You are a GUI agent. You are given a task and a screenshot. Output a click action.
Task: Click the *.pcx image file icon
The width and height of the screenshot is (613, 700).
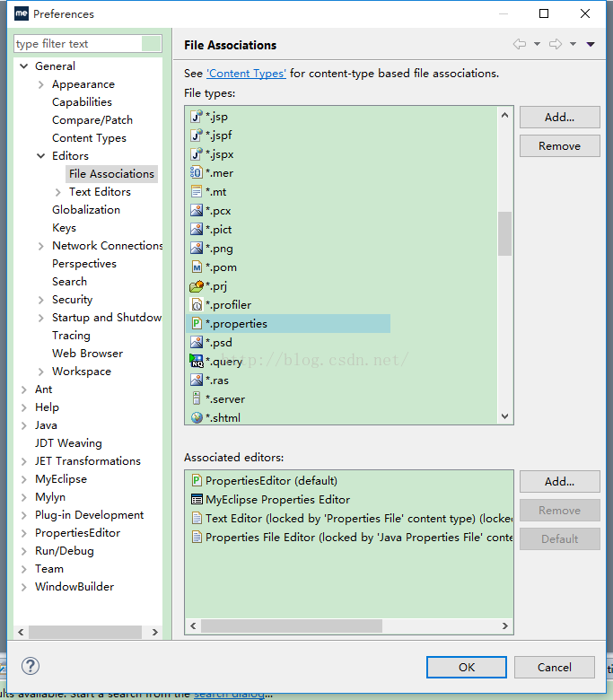197,210
